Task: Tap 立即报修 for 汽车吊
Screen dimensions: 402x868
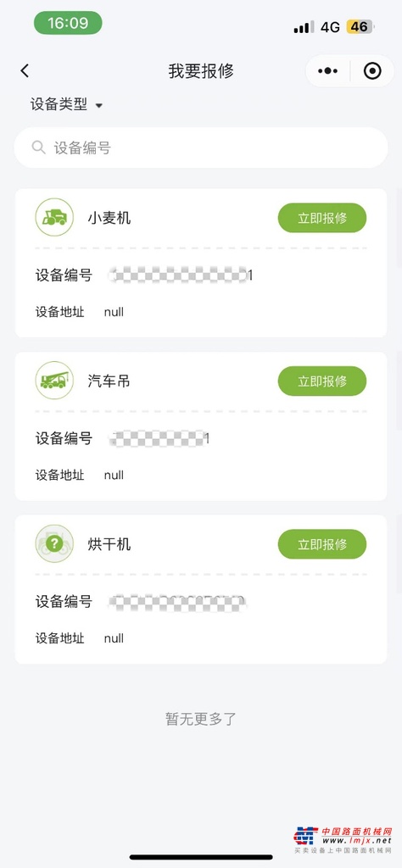Action: tap(322, 381)
